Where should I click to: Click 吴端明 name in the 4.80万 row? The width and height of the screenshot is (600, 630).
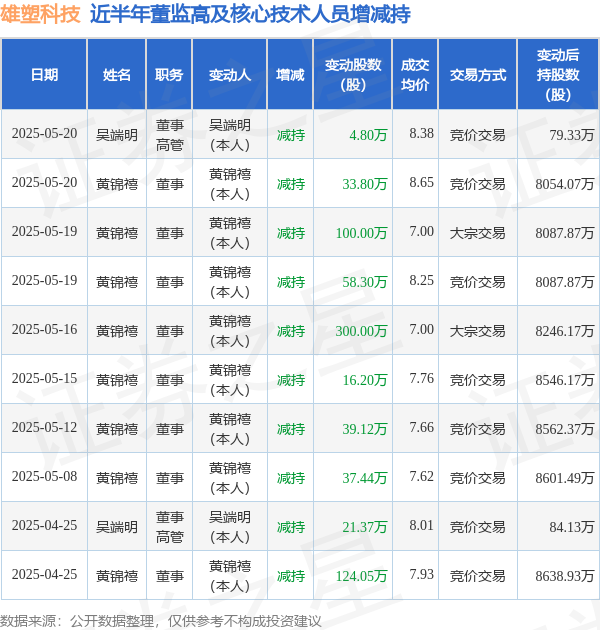(117, 135)
